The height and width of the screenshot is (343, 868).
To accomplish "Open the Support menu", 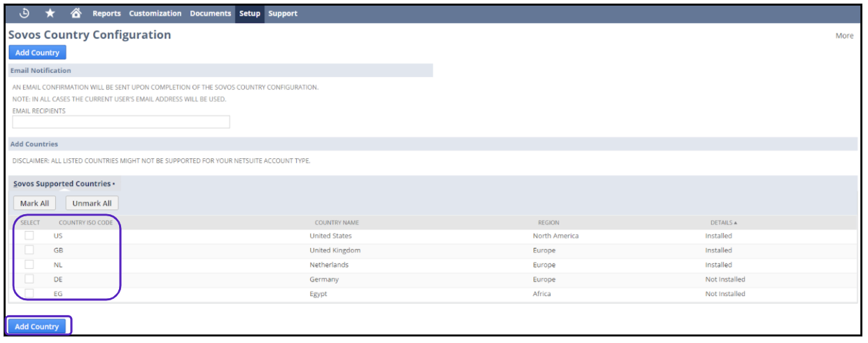I will pyautogui.click(x=282, y=13).
